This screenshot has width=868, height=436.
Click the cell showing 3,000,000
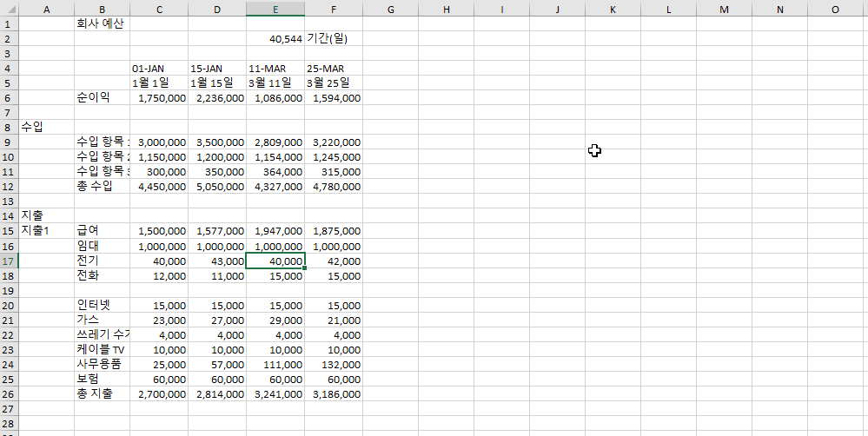(159, 142)
